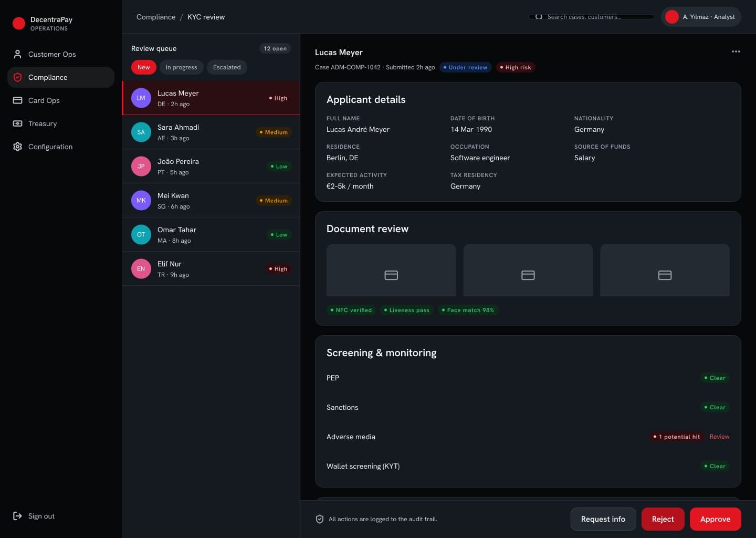Reject Lucas Meyer's application
756x538 pixels.
click(x=663, y=519)
